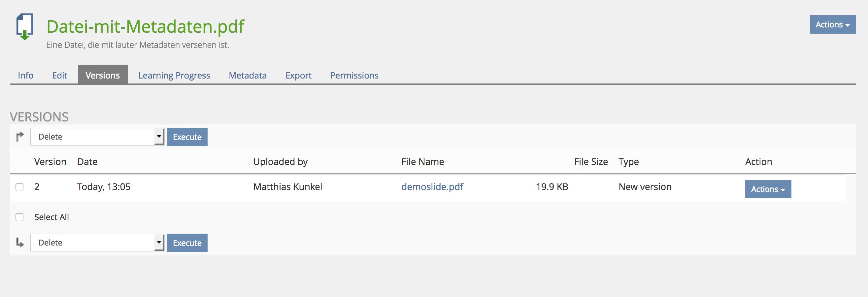The image size is (868, 297).
Task: Show the Permissions tab
Action: (x=354, y=76)
